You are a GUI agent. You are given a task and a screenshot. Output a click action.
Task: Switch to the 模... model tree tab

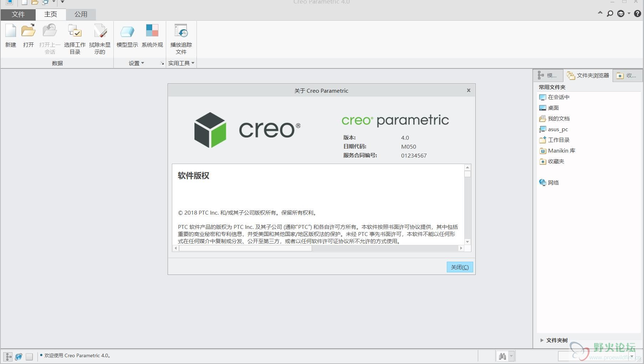click(548, 76)
